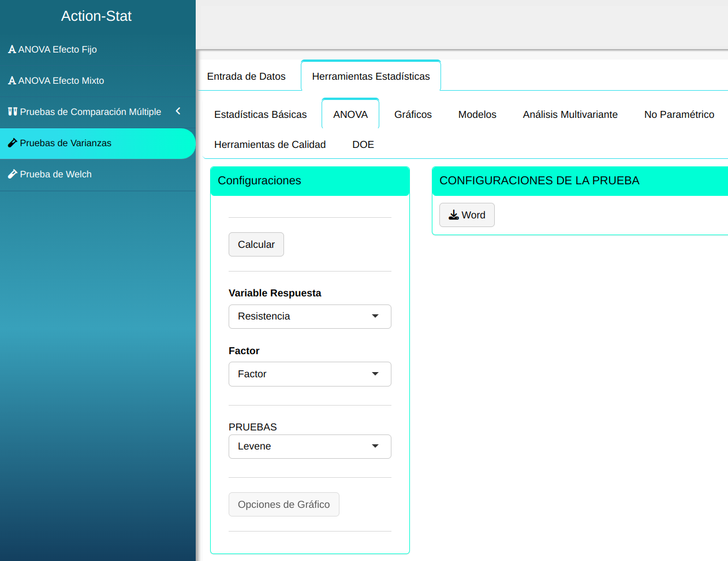The height and width of the screenshot is (561, 728).
Task: Click the Prueba de Welch eraser icon
Action: [13, 174]
